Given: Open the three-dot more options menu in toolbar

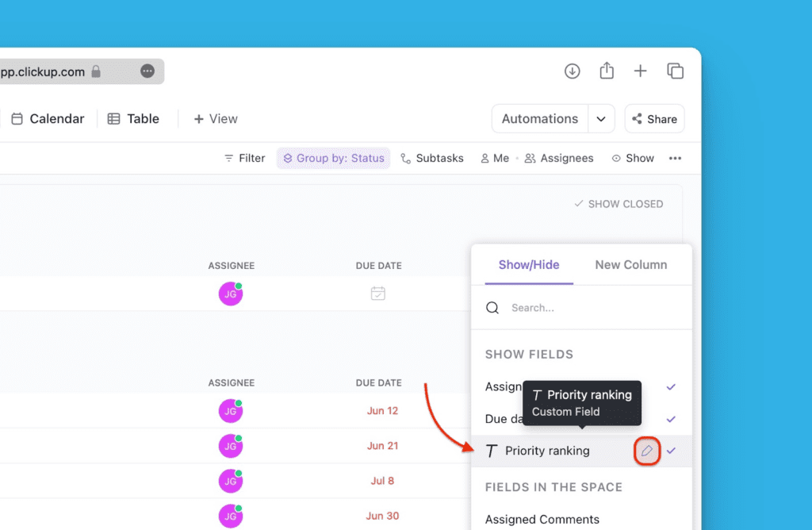Looking at the screenshot, I should [x=675, y=159].
